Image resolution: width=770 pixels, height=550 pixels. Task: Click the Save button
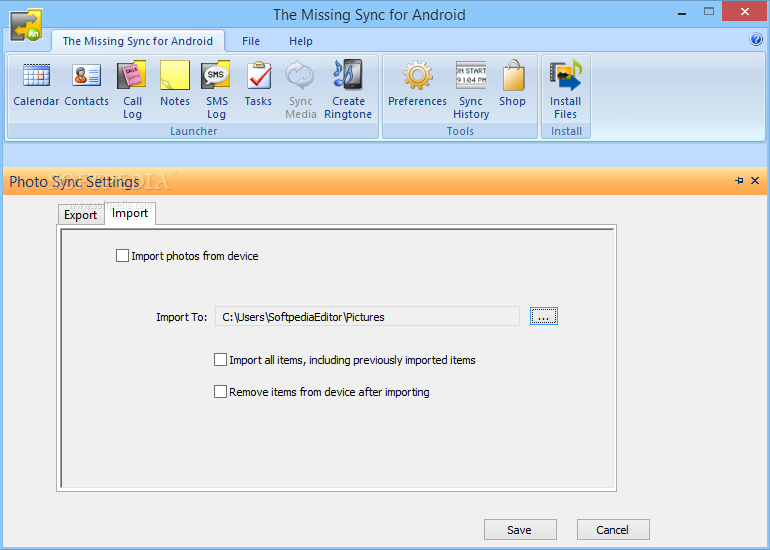click(520, 530)
